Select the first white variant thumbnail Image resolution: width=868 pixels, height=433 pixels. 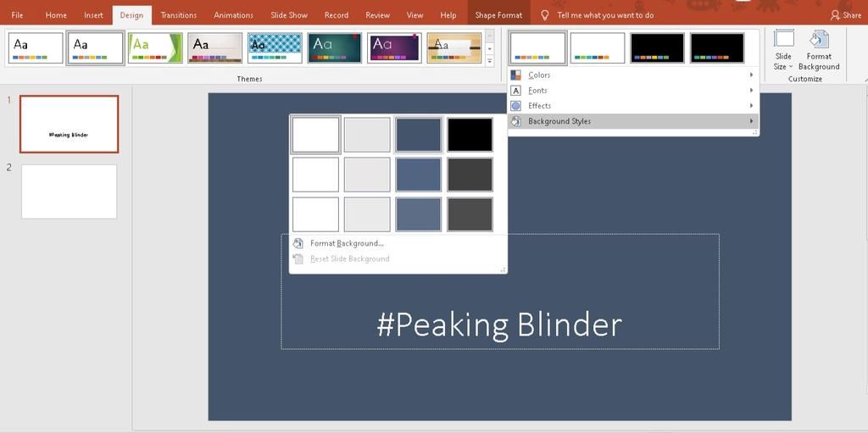[538, 47]
